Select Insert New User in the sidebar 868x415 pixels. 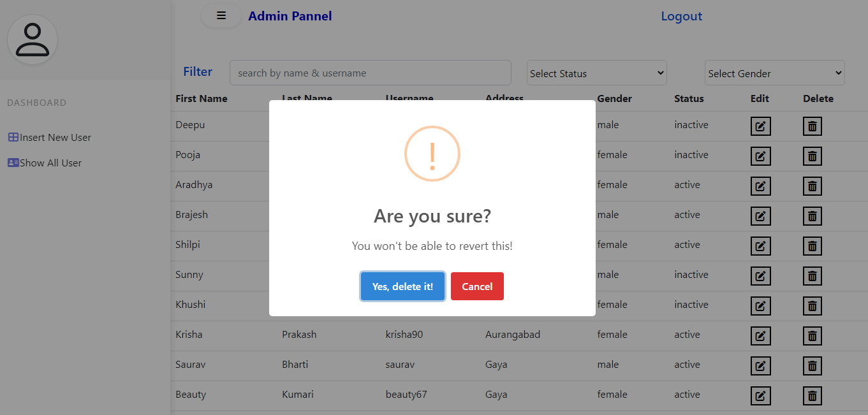(54, 136)
